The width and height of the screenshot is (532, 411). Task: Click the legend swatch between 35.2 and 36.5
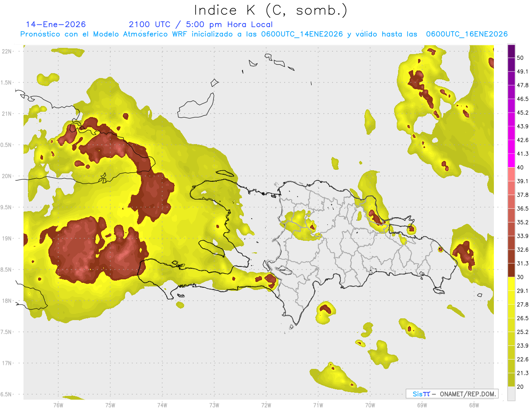click(x=512, y=215)
